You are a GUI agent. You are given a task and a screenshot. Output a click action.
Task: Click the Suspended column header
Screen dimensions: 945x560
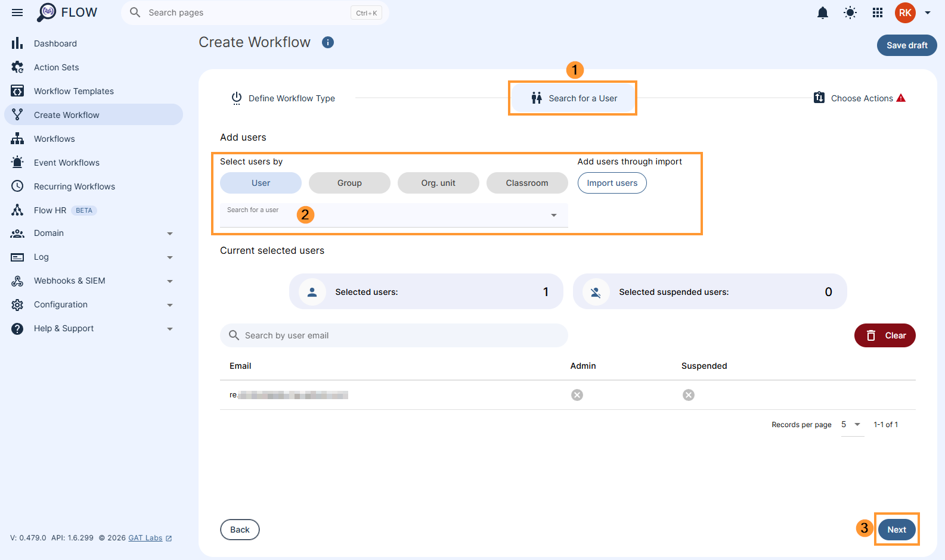point(704,366)
